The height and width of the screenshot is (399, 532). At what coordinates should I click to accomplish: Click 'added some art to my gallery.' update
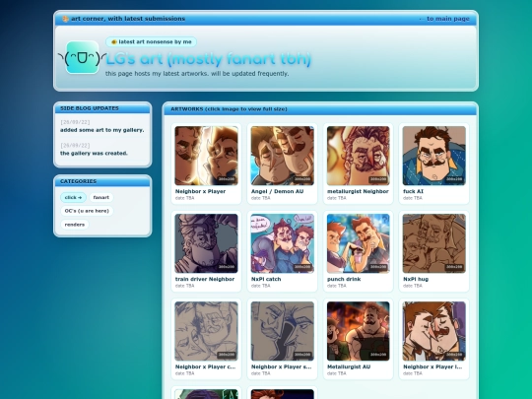102,130
